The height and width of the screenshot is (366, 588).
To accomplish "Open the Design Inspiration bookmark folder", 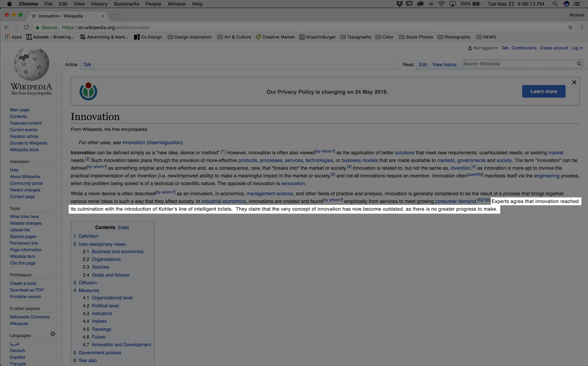I will pyautogui.click(x=190, y=37).
